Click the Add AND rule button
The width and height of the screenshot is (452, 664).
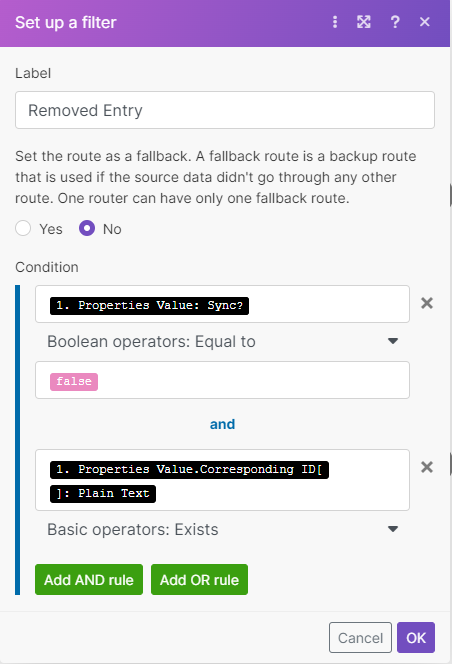tap(89, 579)
